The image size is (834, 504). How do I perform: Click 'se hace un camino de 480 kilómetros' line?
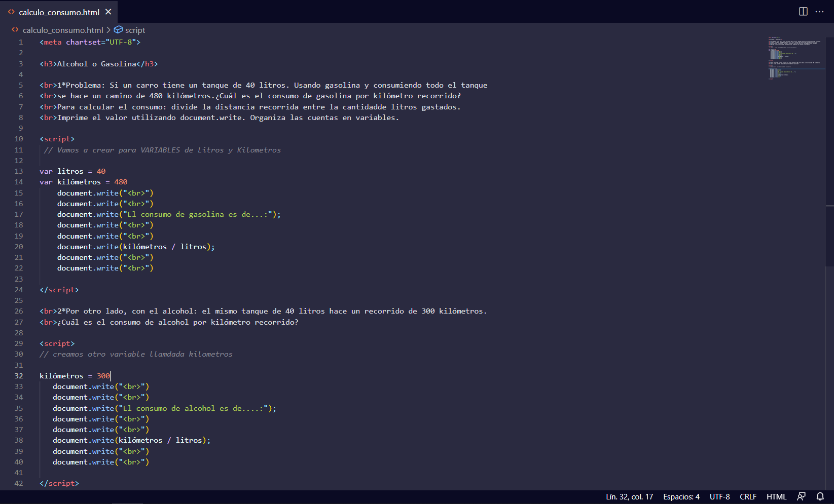click(x=250, y=96)
